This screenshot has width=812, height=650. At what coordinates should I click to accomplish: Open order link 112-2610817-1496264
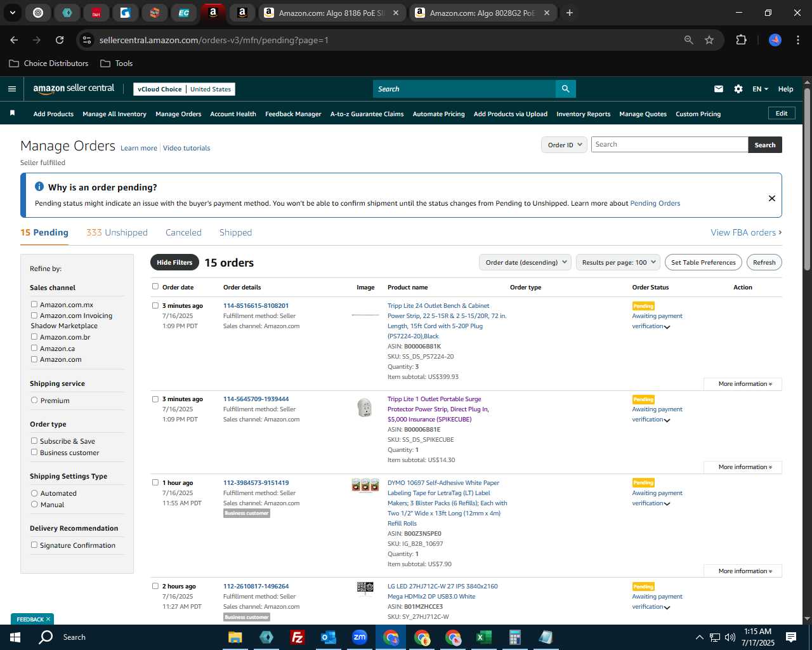[x=256, y=586]
